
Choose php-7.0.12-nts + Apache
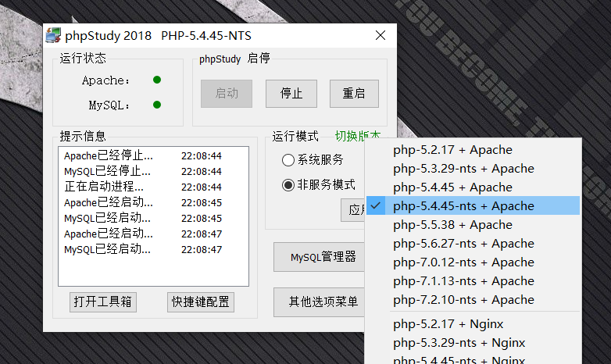tap(473, 262)
